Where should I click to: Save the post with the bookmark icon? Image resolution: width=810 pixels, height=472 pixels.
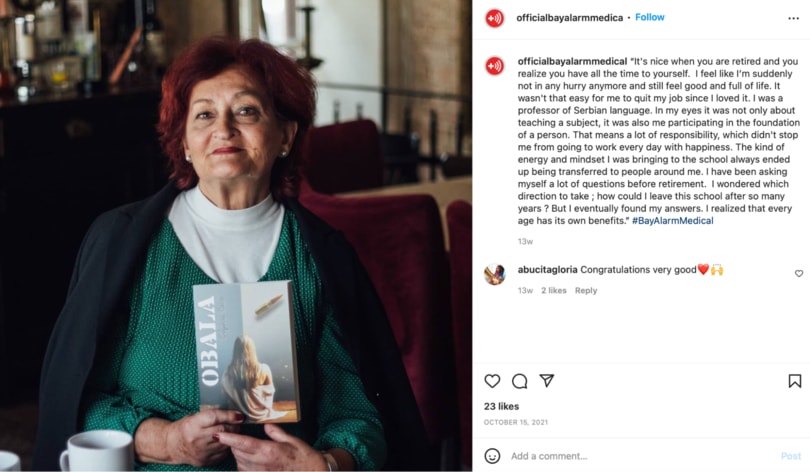point(795,381)
